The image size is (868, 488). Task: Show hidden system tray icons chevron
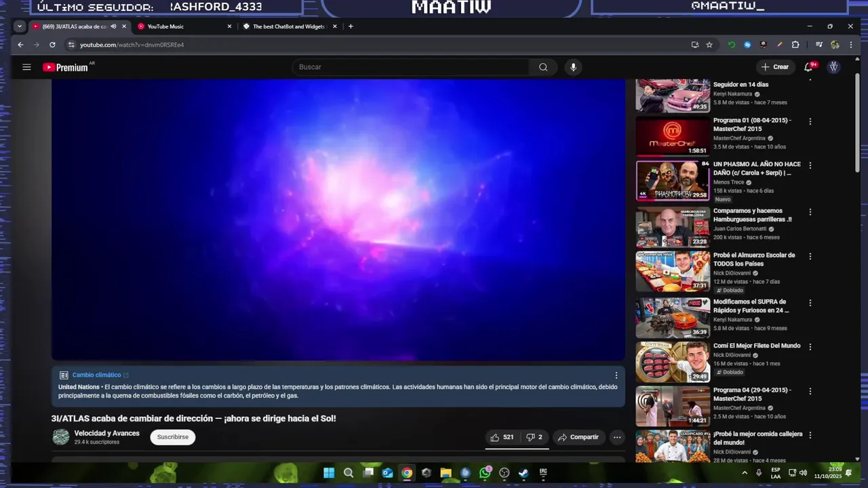(x=745, y=472)
